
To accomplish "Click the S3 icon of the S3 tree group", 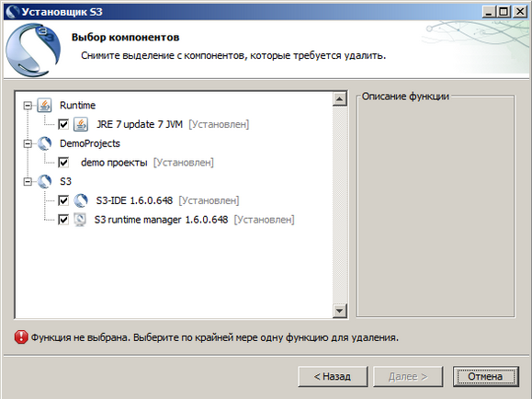I will [x=44, y=181].
